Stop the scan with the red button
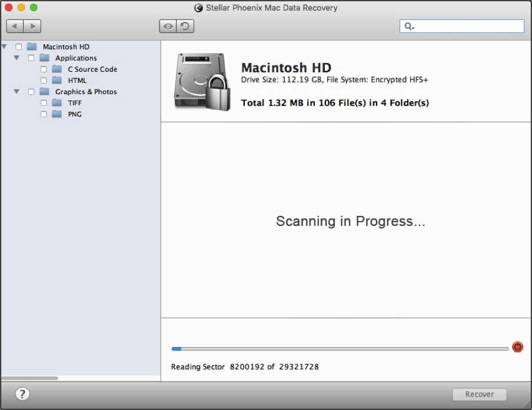 click(x=517, y=346)
